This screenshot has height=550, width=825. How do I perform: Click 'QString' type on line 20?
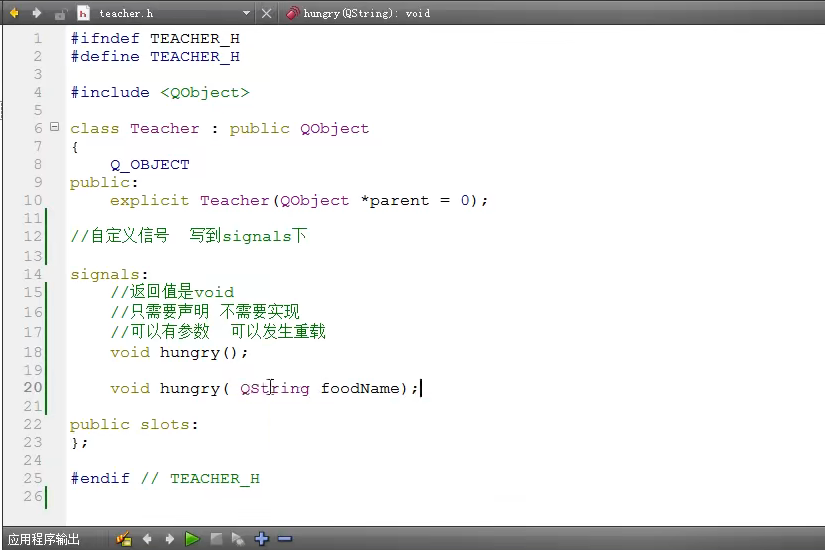(275, 388)
